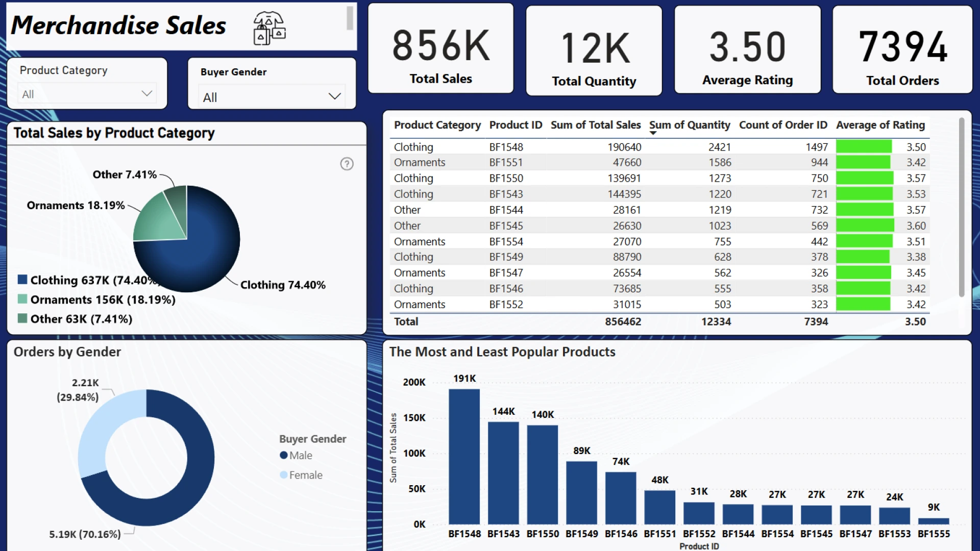Sort table by Average of Rating header
The width and height of the screenshot is (980, 551).
[880, 125]
